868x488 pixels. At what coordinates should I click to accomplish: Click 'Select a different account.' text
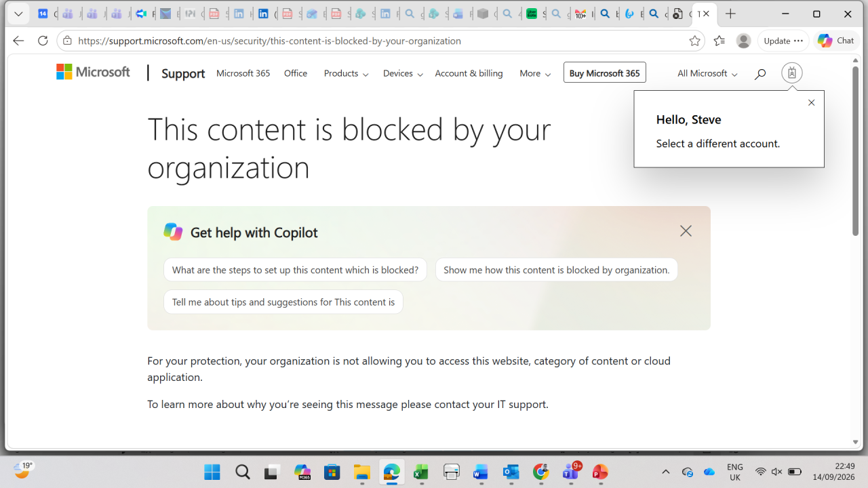718,144
